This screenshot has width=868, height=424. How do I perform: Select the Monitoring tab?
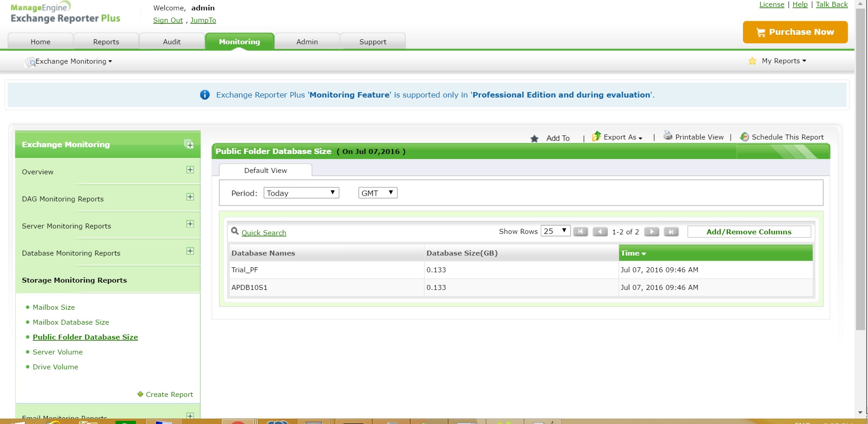click(x=240, y=42)
